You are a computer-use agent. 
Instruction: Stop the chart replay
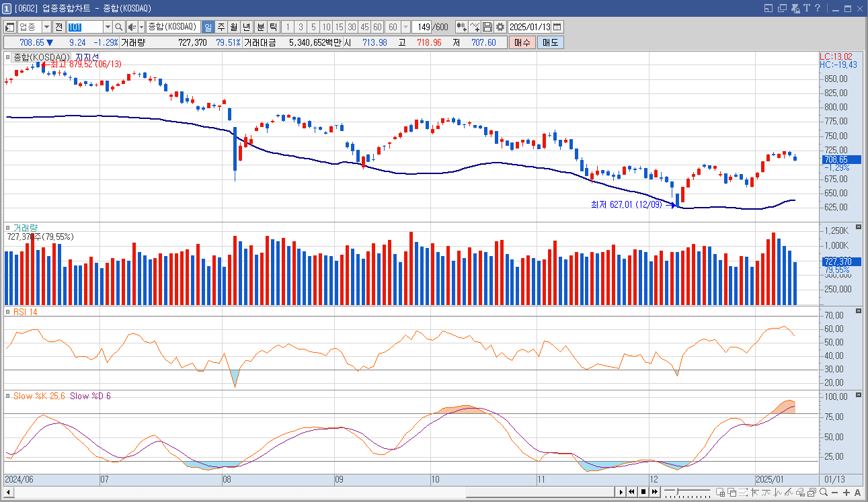click(x=643, y=492)
